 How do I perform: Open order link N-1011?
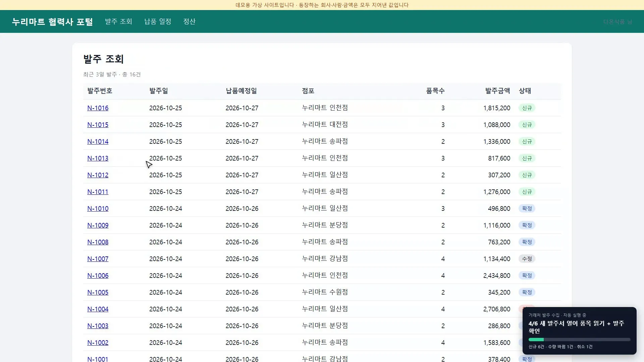click(98, 192)
